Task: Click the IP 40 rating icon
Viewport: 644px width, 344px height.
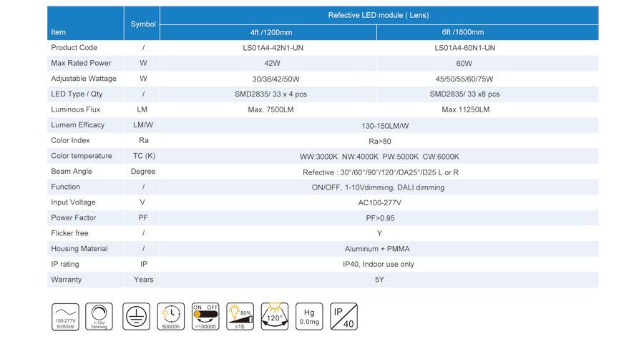Action: pos(343,317)
